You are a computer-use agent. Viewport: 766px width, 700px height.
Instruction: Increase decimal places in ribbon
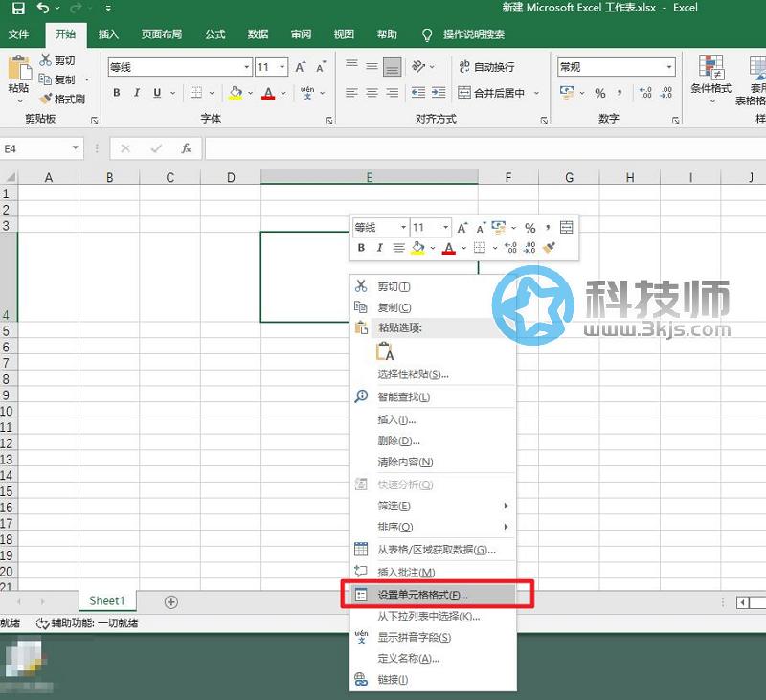(x=645, y=92)
